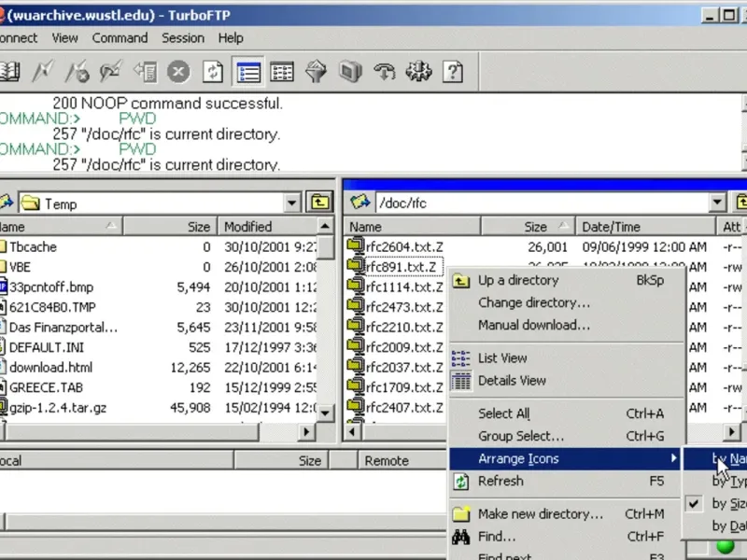Select the list view toolbar icon

coord(247,73)
